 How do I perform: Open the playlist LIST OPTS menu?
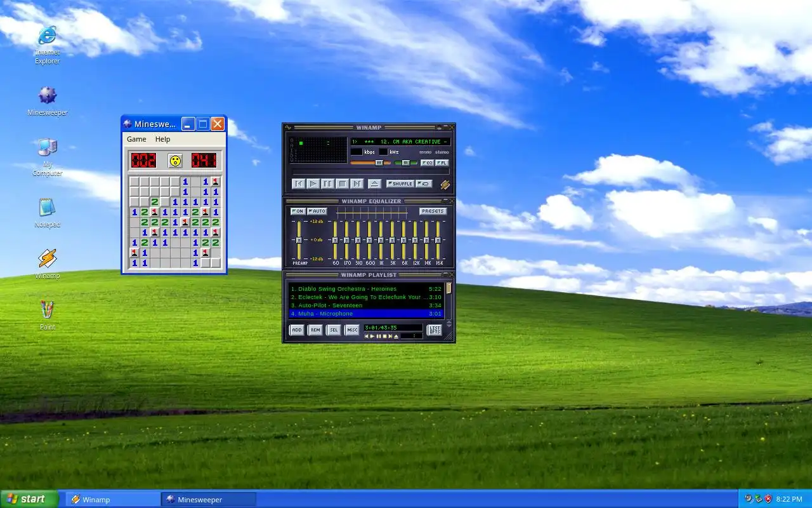click(435, 330)
